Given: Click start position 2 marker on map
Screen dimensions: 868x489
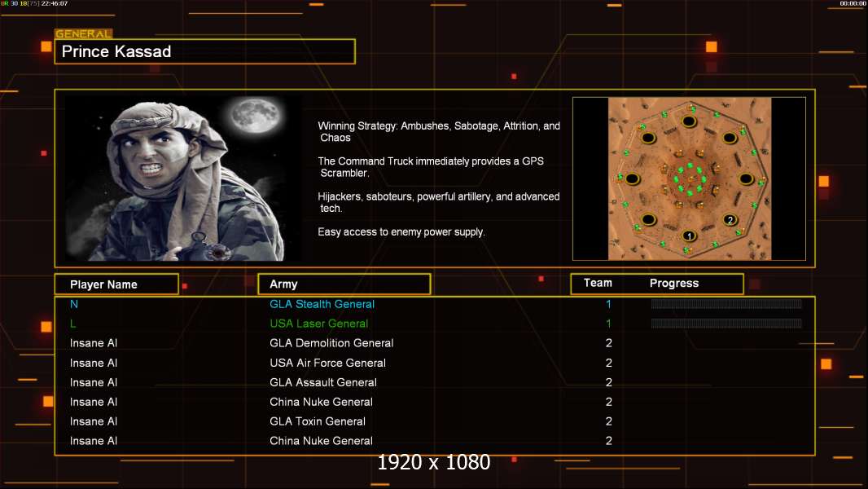Looking at the screenshot, I should pos(730,220).
